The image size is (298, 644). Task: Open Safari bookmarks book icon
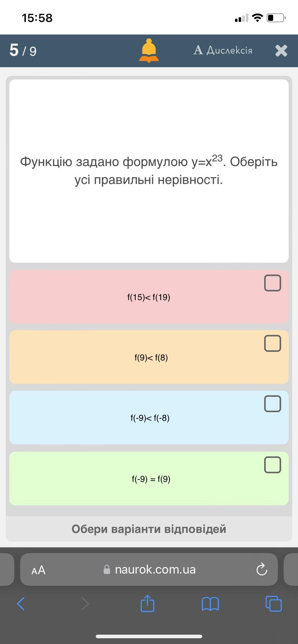tap(210, 604)
